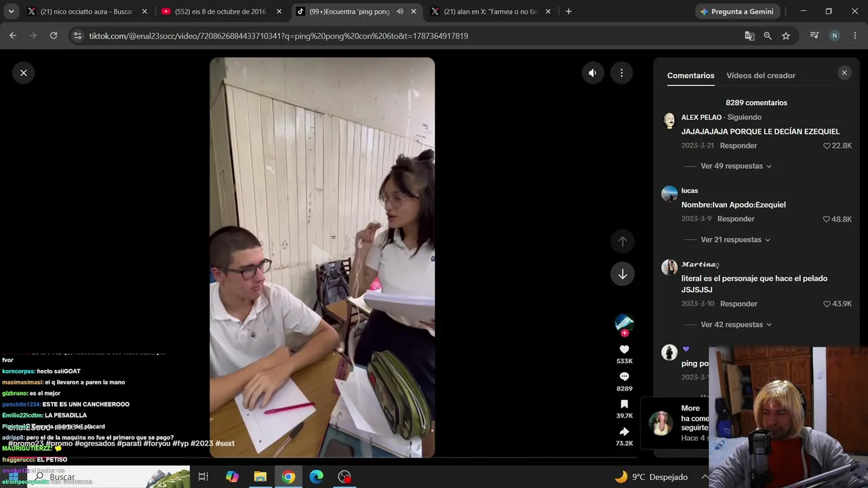The height and width of the screenshot is (488, 868).
Task: Close the comments side panel
Action: (x=844, y=73)
